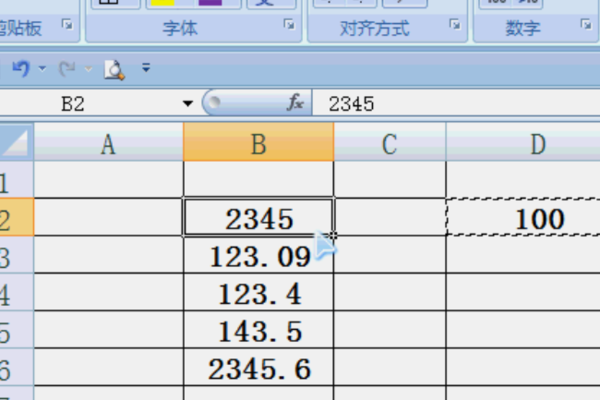This screenshot has width=600, height=400.
Task: Click empty cell A3
Action: point(109,255)
